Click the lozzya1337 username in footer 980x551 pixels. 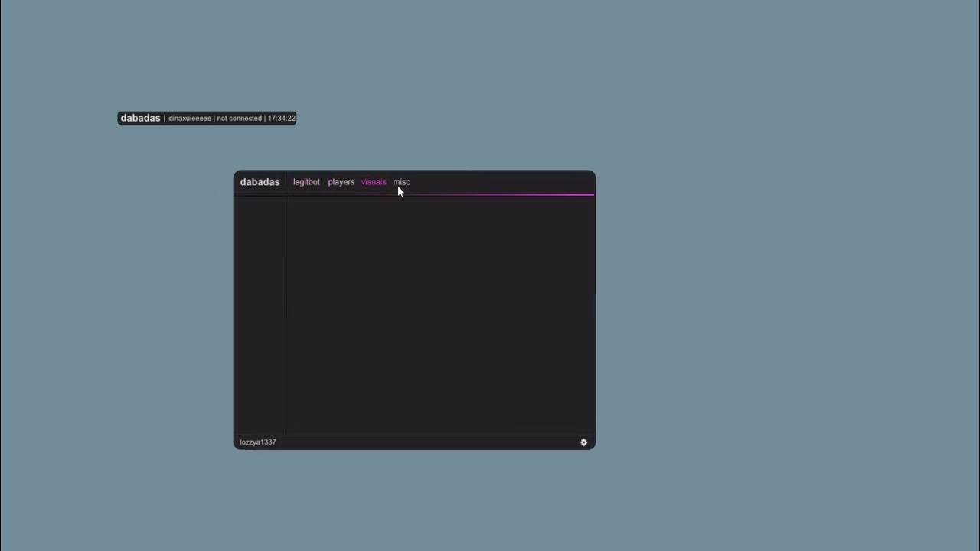click(x=258, y=442)
